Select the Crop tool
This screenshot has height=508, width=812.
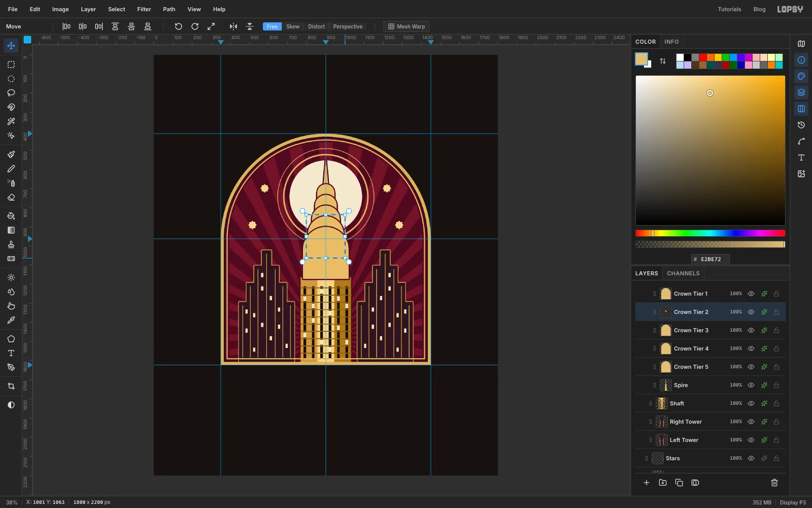11,386
